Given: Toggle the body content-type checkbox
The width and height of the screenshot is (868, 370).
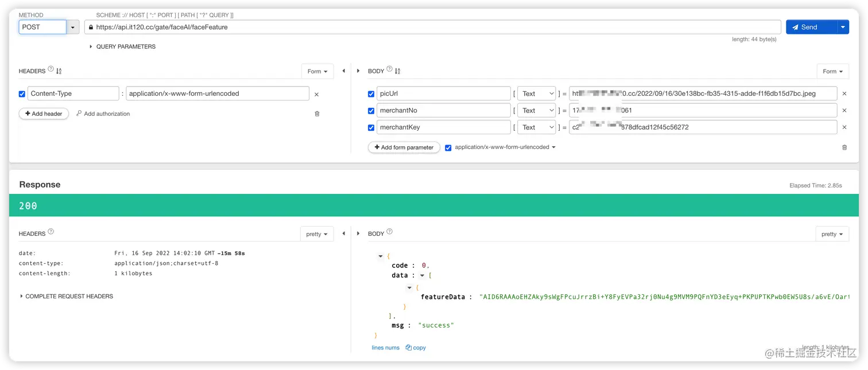Looking at the screenshot, I should pyautogui.click(x=448, y=147).
